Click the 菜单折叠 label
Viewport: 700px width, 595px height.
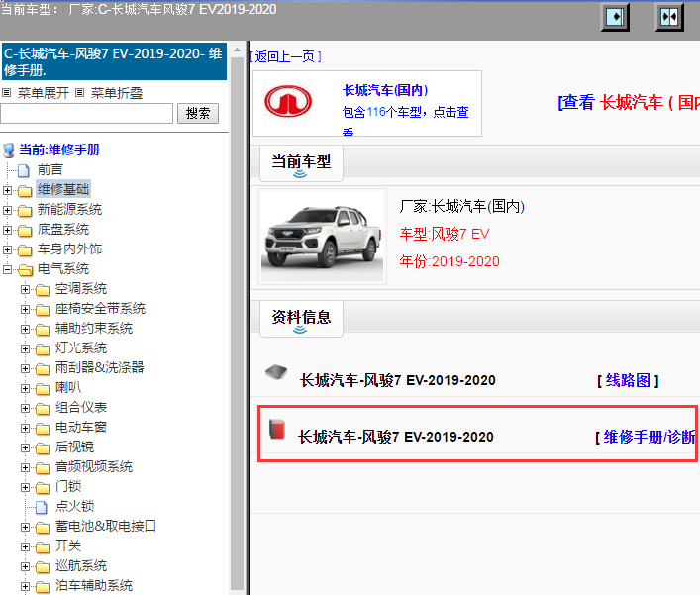(117, 93)
